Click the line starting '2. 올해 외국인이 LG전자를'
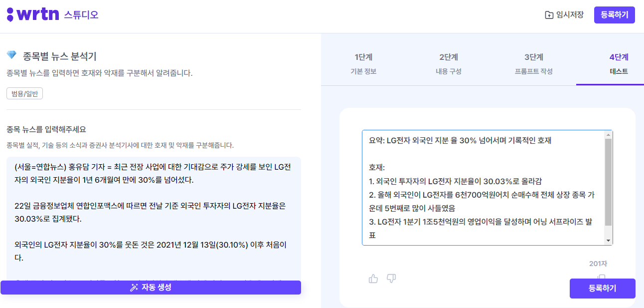644x308 pixels. coord(482,201)
